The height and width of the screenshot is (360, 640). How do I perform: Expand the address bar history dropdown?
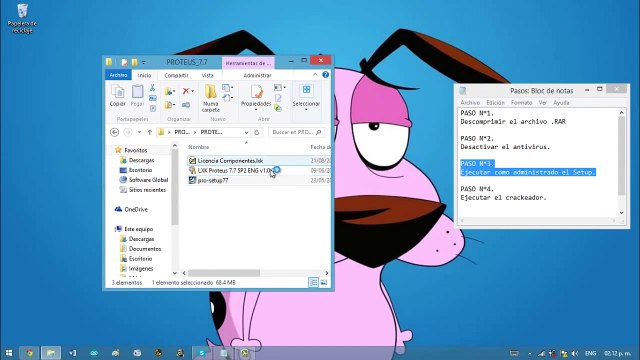coord(246,132)
